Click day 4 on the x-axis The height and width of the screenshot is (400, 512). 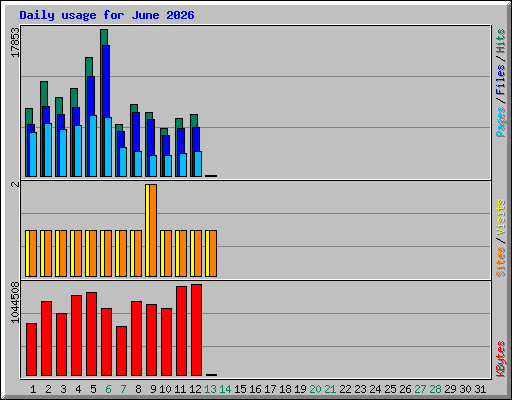78,389
